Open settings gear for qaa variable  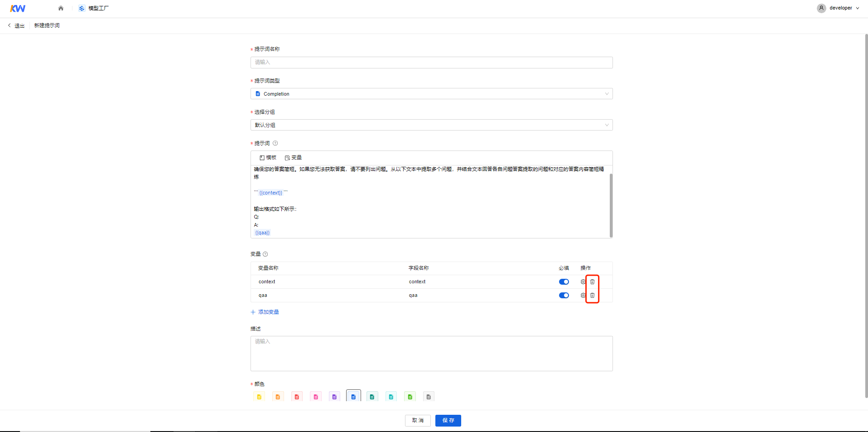coord(583,296)
